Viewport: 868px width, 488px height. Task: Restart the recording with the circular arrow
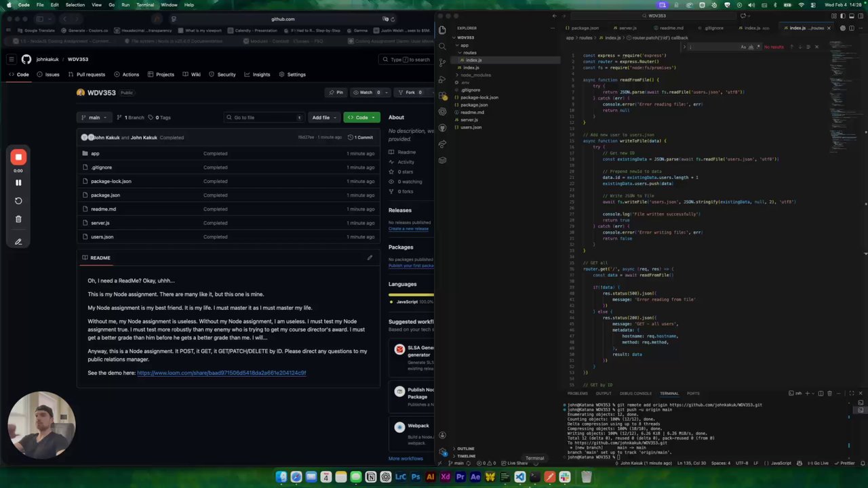(x=18, y=201)
